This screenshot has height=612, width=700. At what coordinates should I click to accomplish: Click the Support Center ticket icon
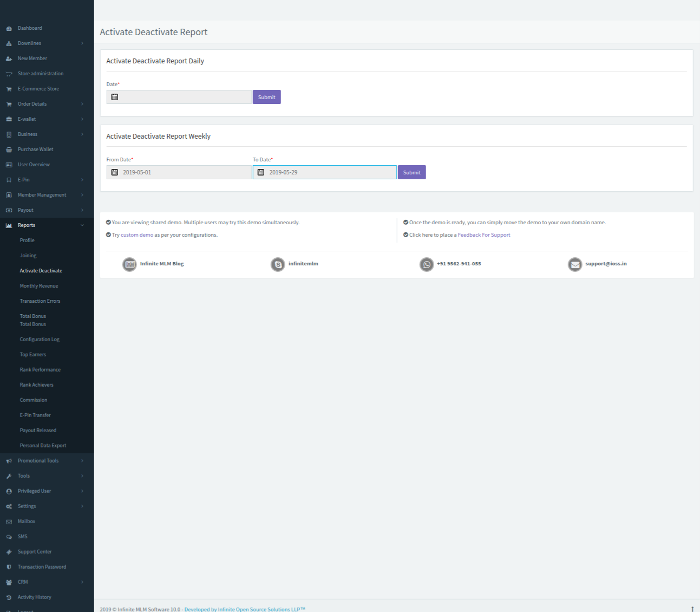click(9, 552)
